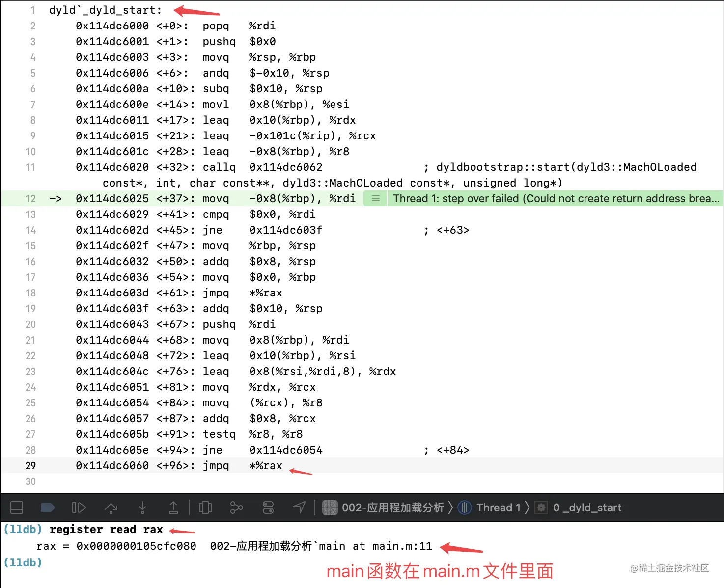Step over the current instruction
Screen dimensions: 724x588
tap(111, 508)
